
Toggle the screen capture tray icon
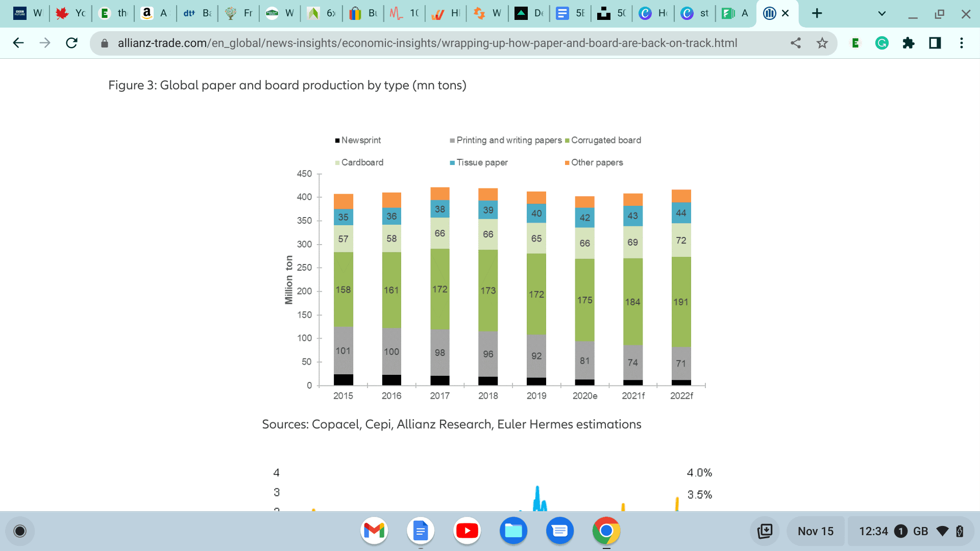click(765, 531)
